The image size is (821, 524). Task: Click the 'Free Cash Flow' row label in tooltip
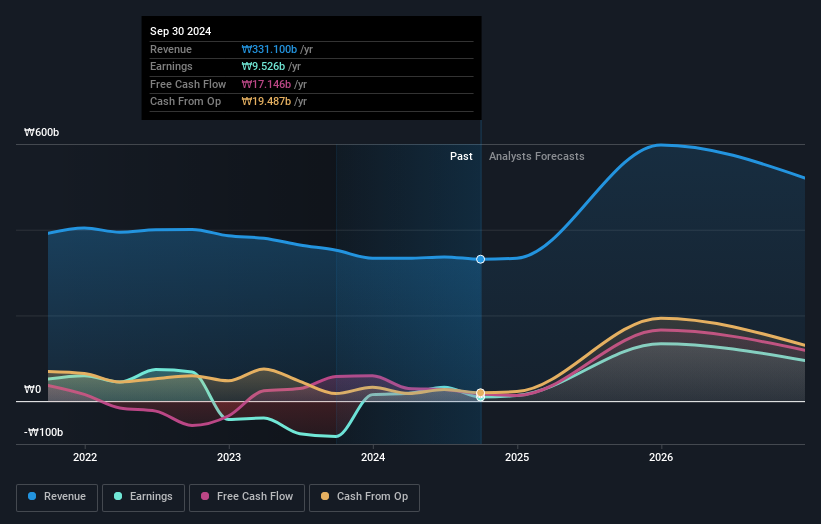pos(188,84)
